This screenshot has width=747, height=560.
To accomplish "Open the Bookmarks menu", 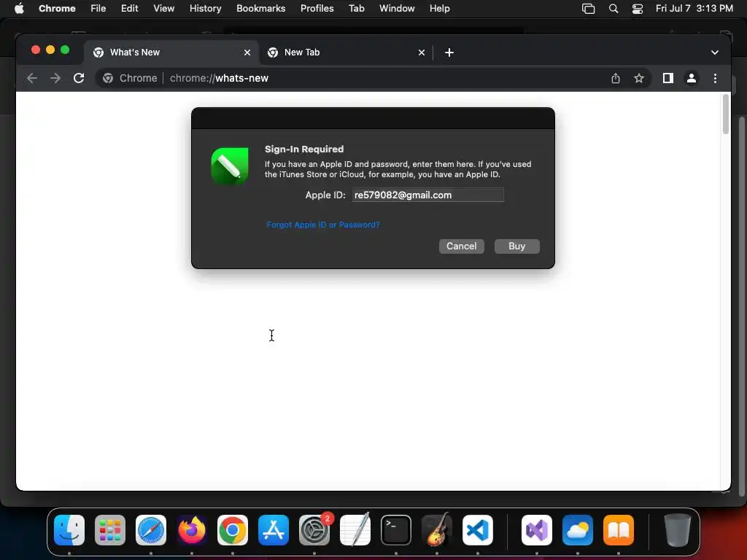I will [x=261, y=9].
